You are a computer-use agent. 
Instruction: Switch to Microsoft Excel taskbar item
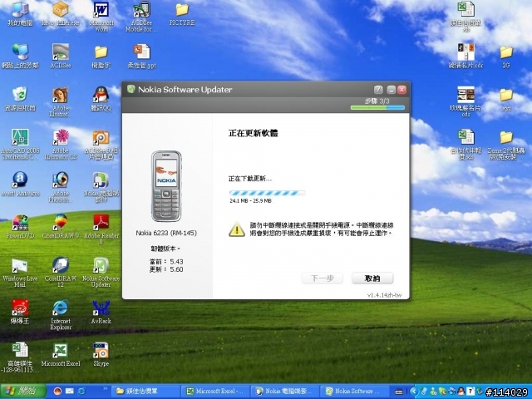215,392
